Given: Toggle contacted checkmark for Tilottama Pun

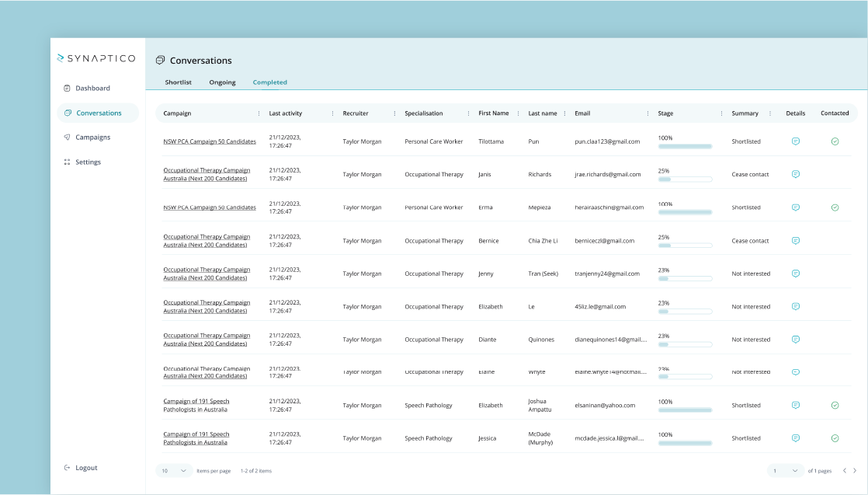Looking at the screenshot, I should coord(835,141).
